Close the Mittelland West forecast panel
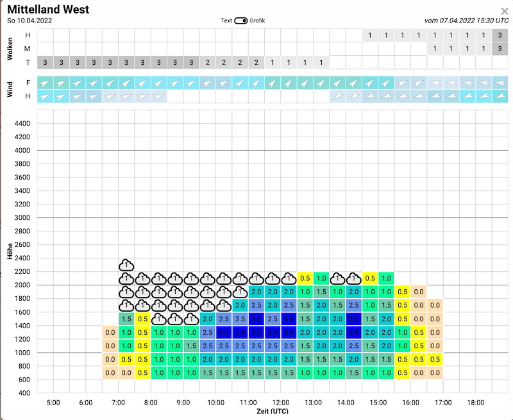 (x=505, y=11)
